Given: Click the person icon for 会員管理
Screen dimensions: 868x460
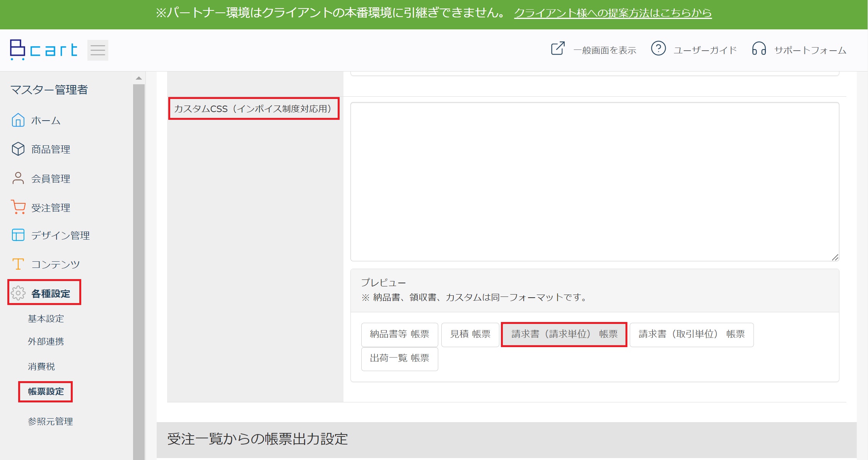Looking at the screenshot, I should point(18,178).
